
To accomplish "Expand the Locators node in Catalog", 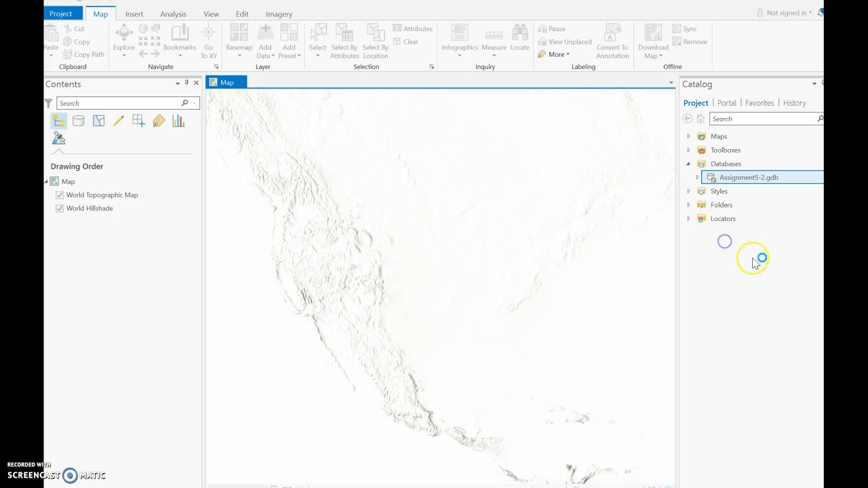I will click(688, 218).
